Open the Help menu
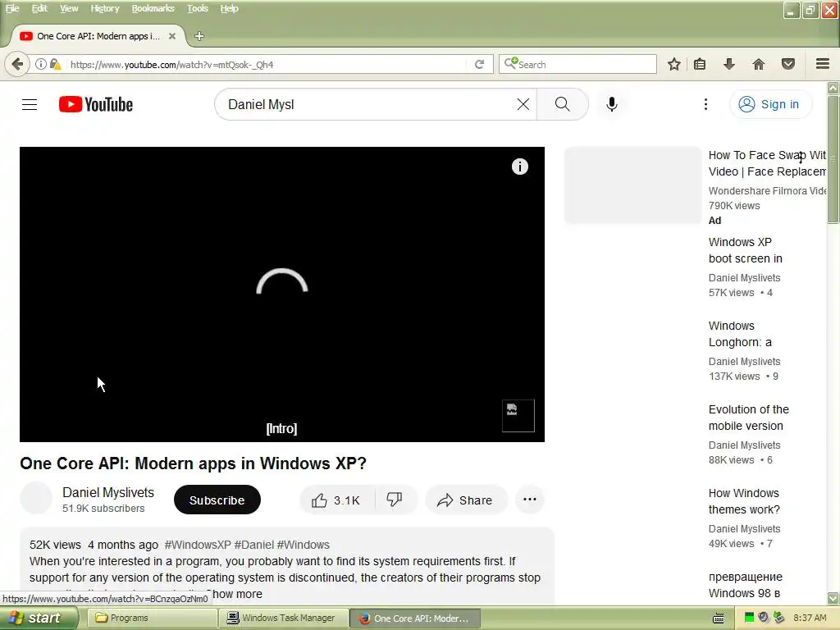Screen dimensions: 840x630 pyautogui.click(x=230, y=8)
